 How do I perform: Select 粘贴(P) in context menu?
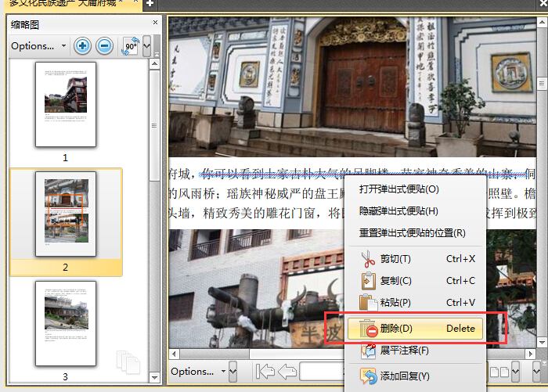415,302
